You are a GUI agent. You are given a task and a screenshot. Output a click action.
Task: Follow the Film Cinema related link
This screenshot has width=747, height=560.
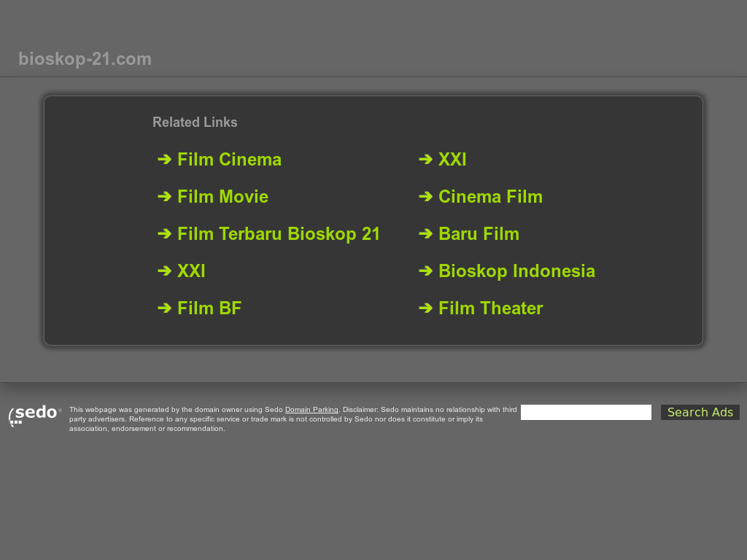[x=229, y=160]
